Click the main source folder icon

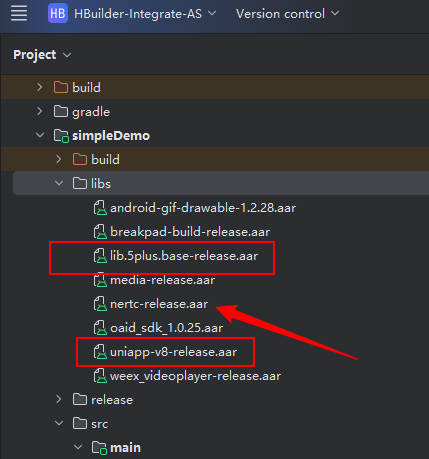(x=99, y=448)
